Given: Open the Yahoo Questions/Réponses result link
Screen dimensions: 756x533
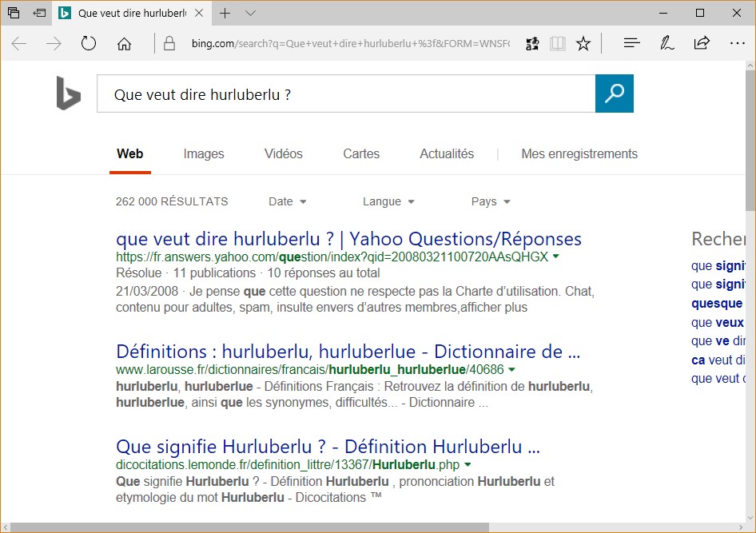Looking at the screenshot, I should 348,239.
